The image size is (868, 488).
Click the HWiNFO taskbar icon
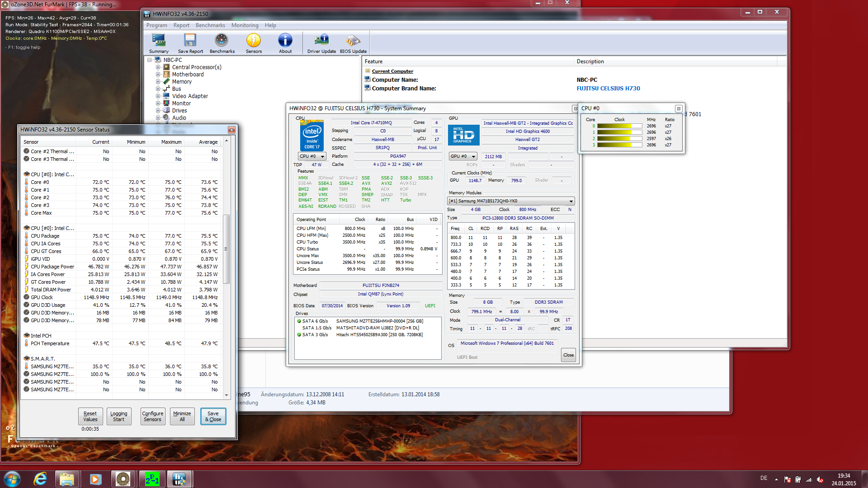[x=179, y=479]
